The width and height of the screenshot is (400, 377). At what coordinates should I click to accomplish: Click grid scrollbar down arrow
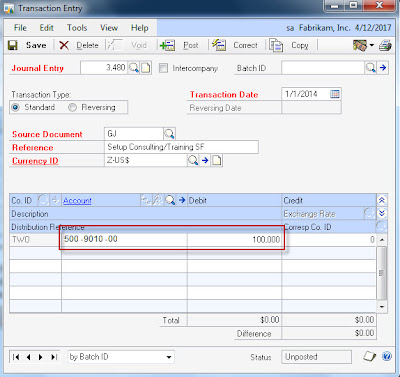click(382, 307)
